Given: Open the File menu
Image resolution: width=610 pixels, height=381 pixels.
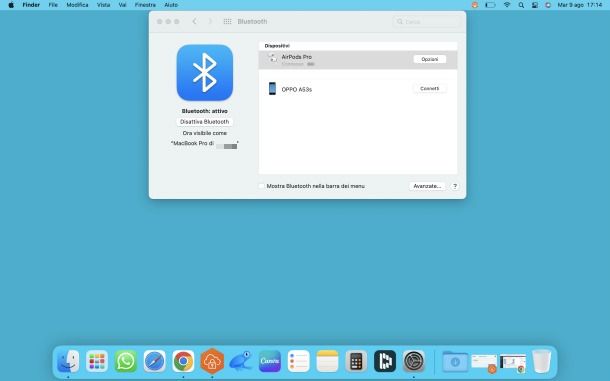Looking at the screenshot, I should (x=53, y=5).
